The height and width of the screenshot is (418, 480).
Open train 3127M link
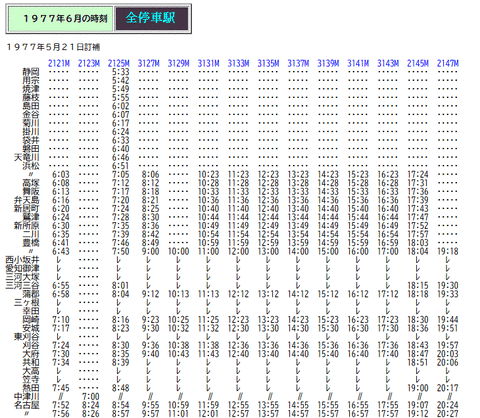point(149,63)
